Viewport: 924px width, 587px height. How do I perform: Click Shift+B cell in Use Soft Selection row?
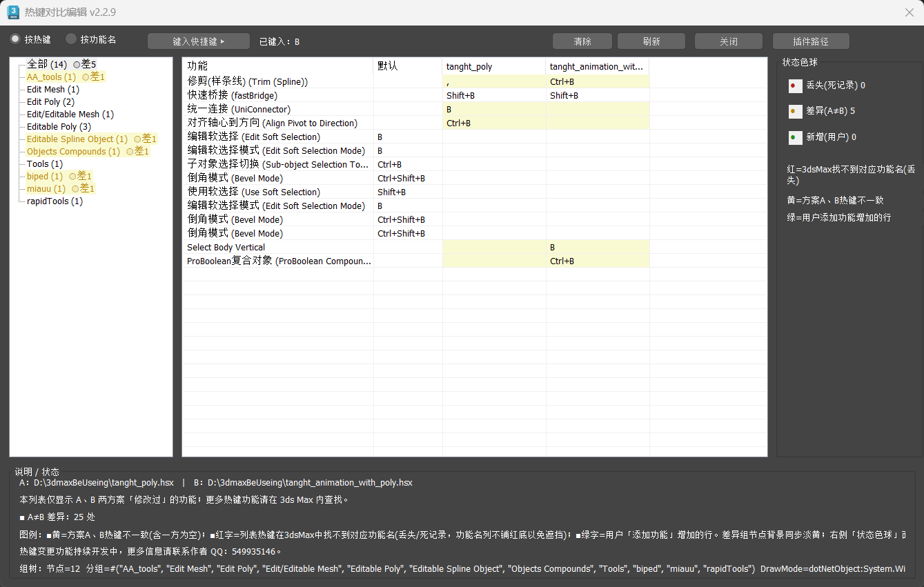(408, 192)
